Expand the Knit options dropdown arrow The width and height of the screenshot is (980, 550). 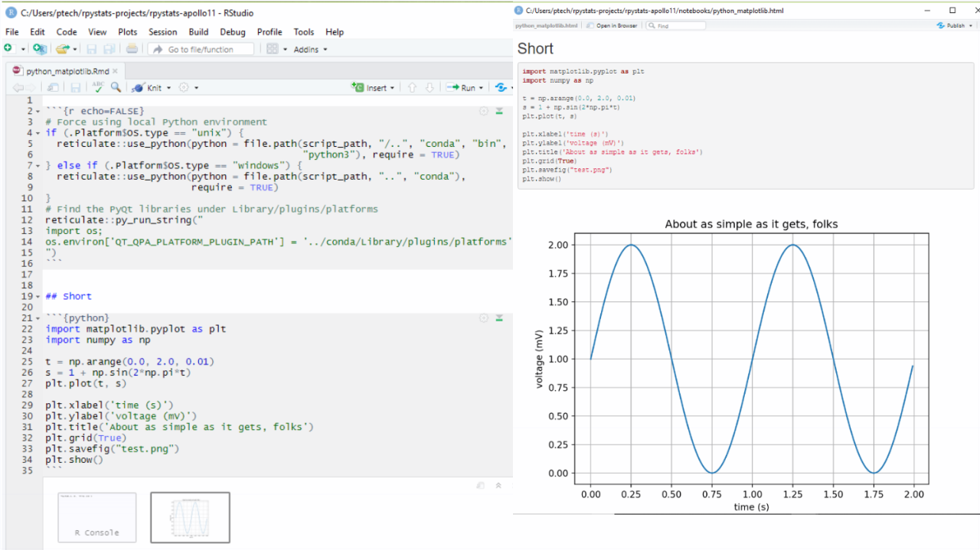pos(168,88)
